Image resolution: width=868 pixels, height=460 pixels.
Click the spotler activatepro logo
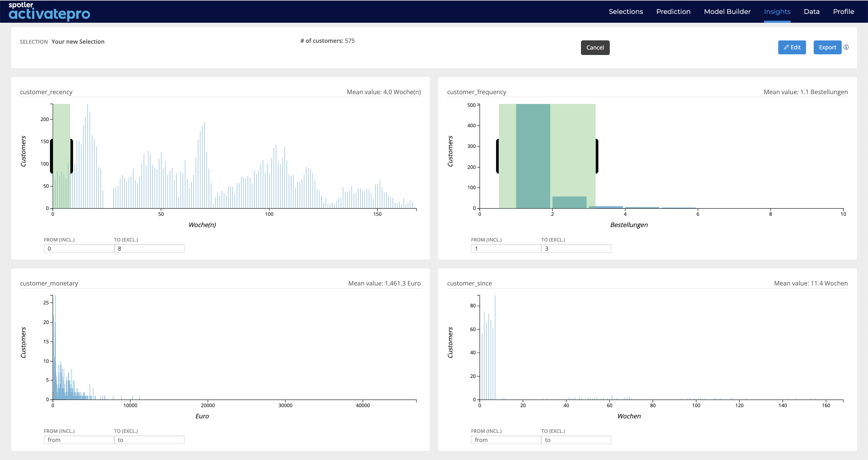click(x=49, y=12)
